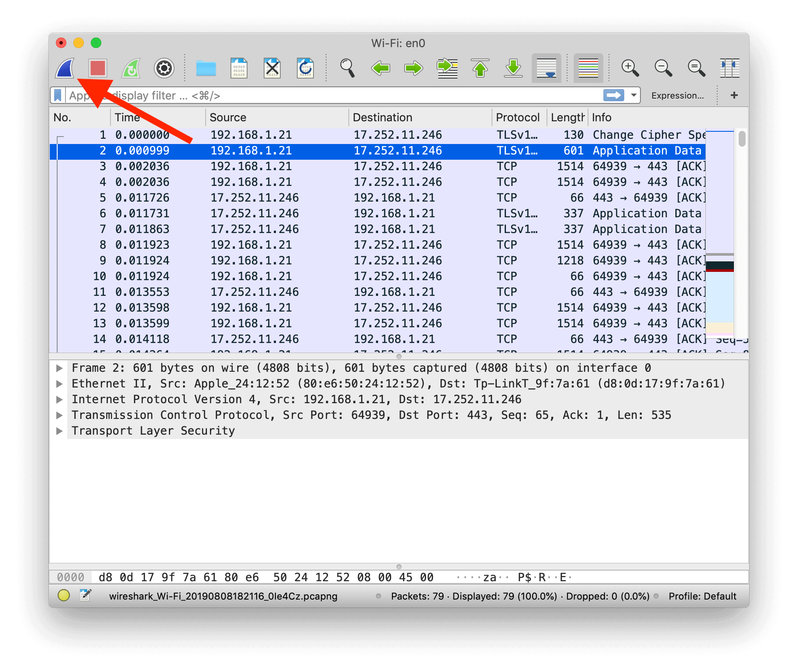Save this capture file with the document icon

coord(239,68)
